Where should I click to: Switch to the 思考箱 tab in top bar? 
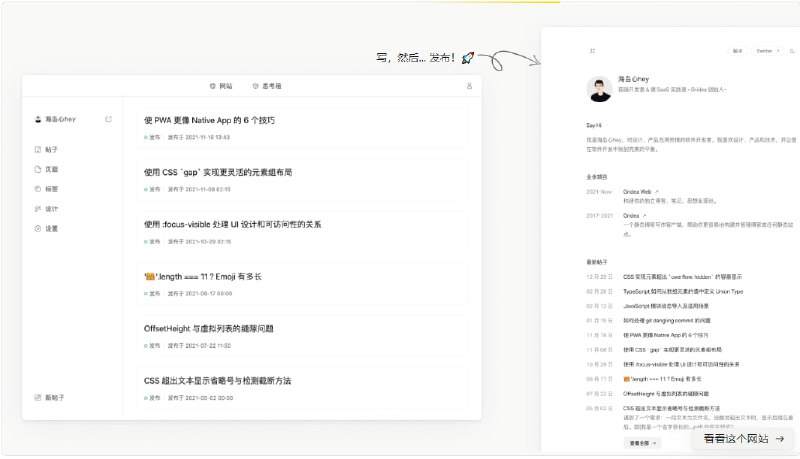pos(267,86)
